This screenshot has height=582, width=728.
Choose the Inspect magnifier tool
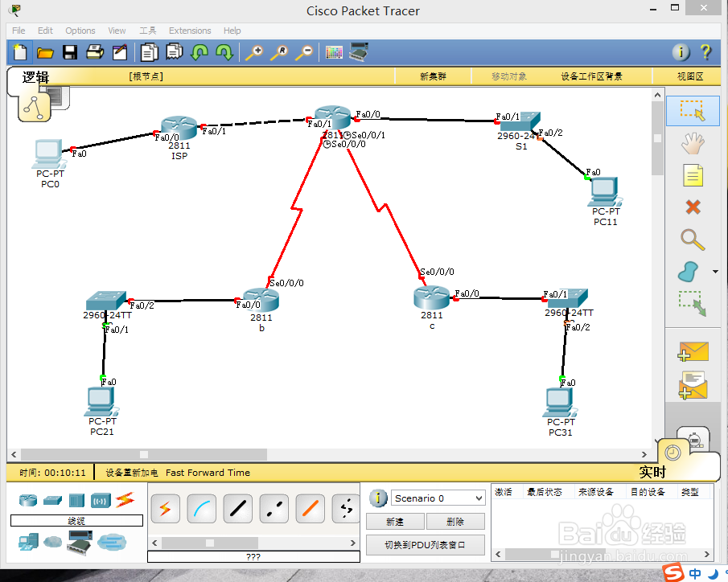[x=693, y=240]
